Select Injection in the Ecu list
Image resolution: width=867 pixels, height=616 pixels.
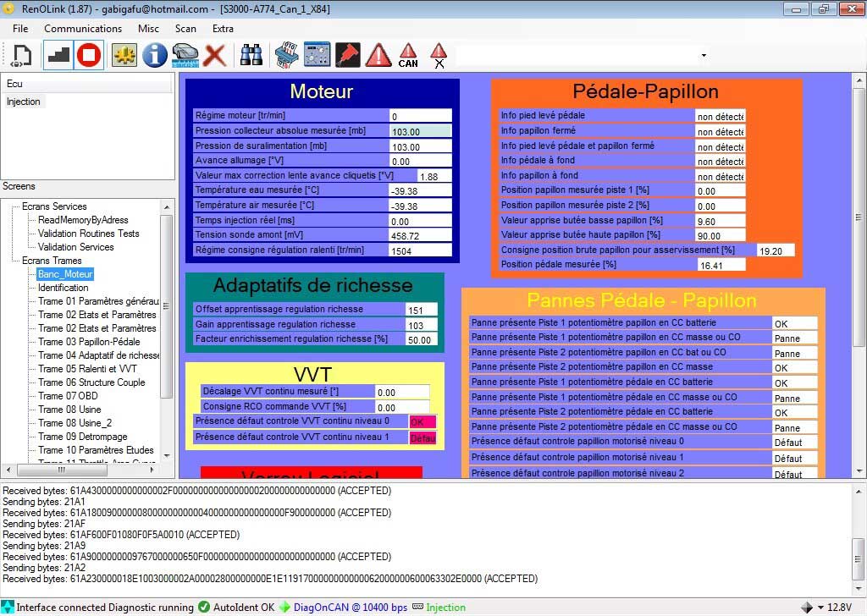click(23, 102)
